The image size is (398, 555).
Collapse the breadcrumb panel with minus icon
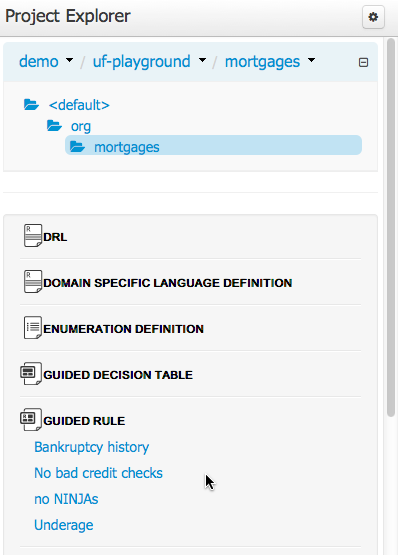coord(363,63)
